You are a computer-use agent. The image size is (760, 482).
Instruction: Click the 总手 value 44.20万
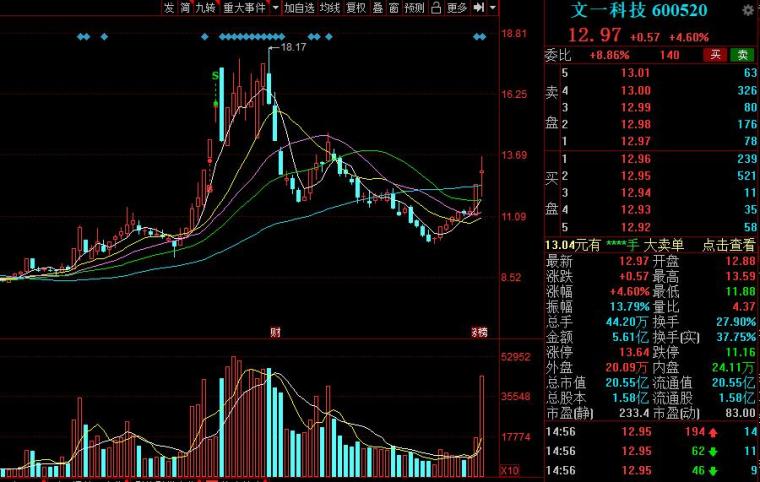(x=627, y=321)
